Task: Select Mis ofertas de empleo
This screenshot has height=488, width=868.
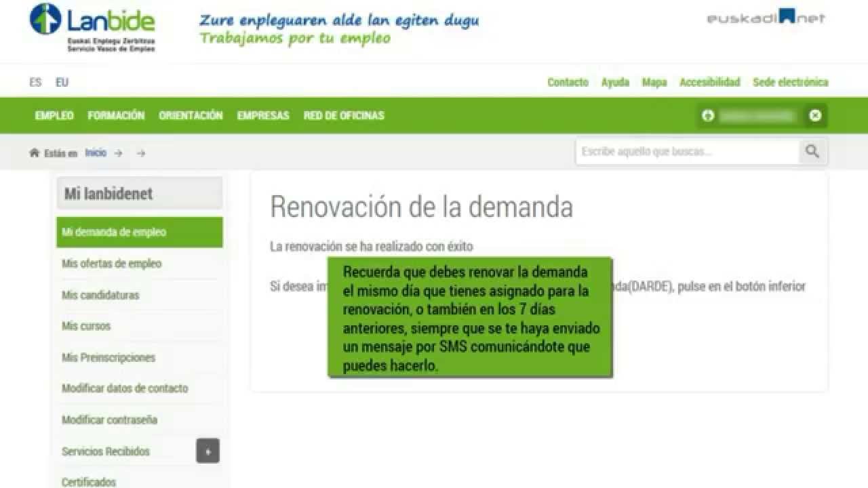Action: click(112, 264)
